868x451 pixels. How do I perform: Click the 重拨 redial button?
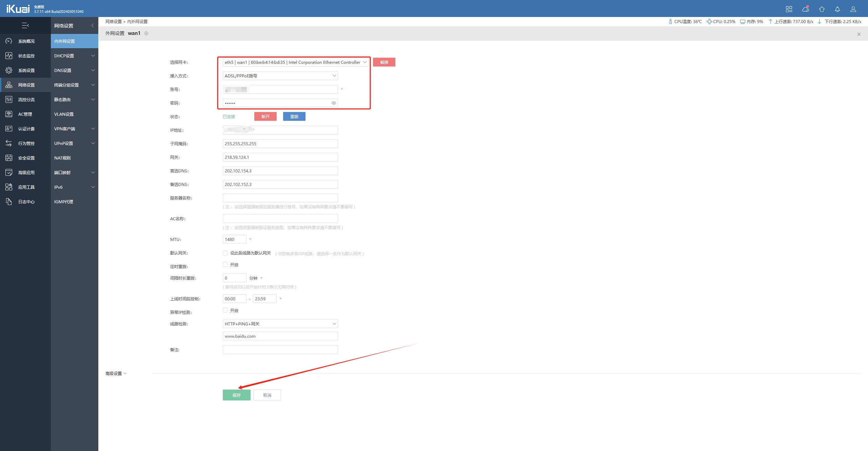[294, 116]
